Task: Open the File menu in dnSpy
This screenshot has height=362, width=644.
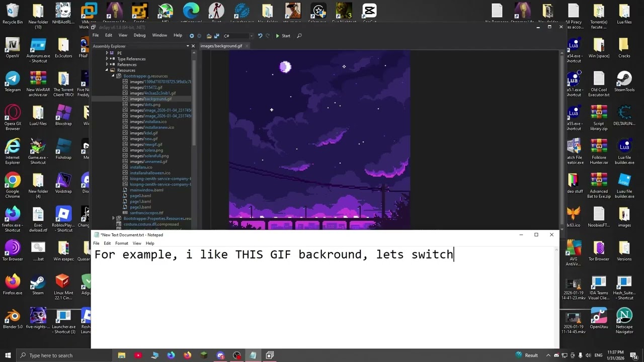Action: 96,35
